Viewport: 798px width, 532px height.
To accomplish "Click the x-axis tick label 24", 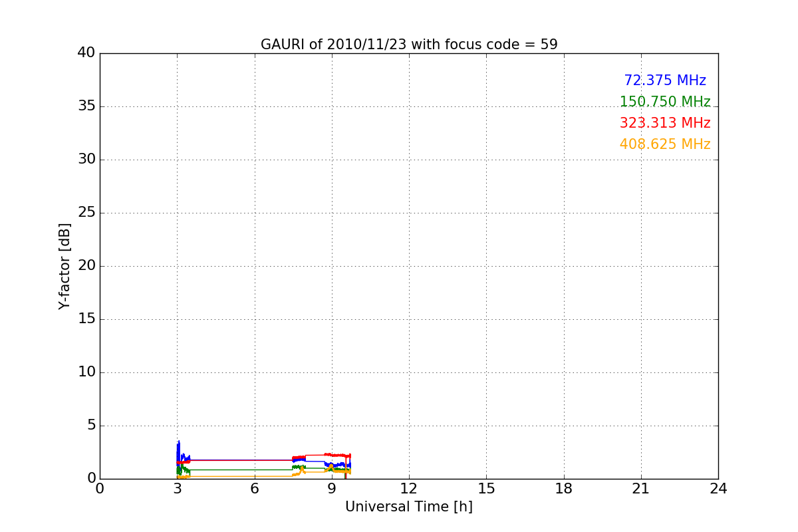I will [x=718, y=489].
